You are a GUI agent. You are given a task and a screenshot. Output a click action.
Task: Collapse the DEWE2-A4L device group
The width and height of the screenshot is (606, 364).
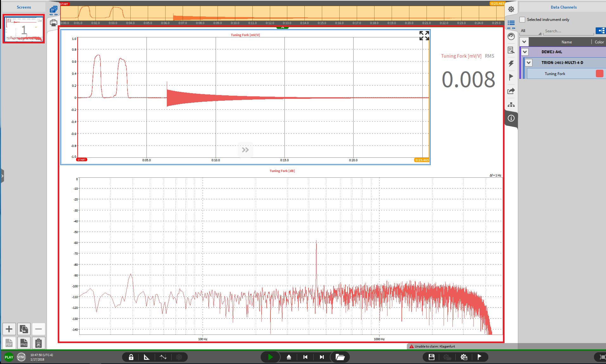click(x=525, y=52)
